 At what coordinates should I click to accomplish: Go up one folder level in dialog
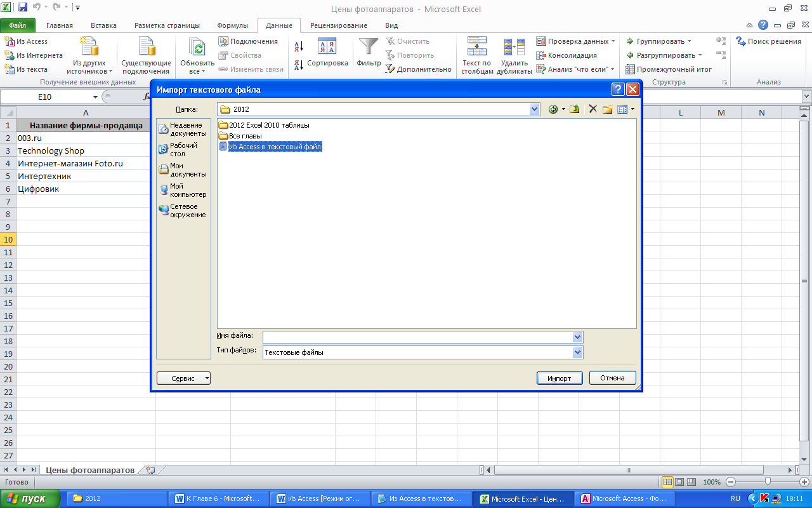pos(574,109)
